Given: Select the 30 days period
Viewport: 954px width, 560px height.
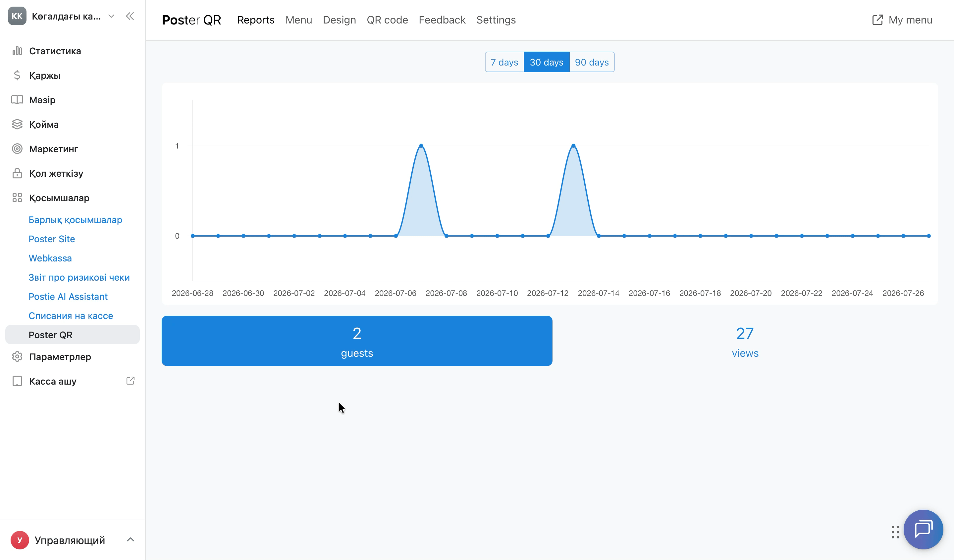Looking at the screenshot, I should point(546,62).
